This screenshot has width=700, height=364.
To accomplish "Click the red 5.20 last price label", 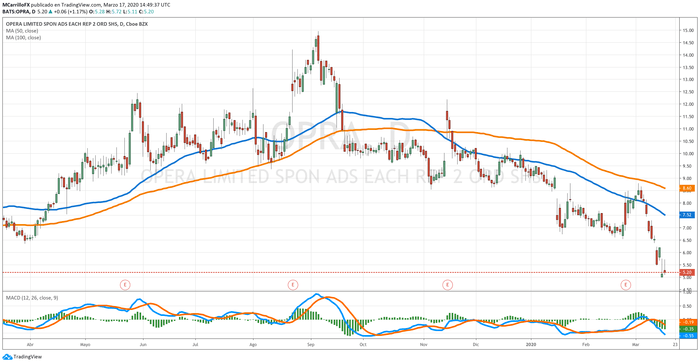I will [687, 272].
